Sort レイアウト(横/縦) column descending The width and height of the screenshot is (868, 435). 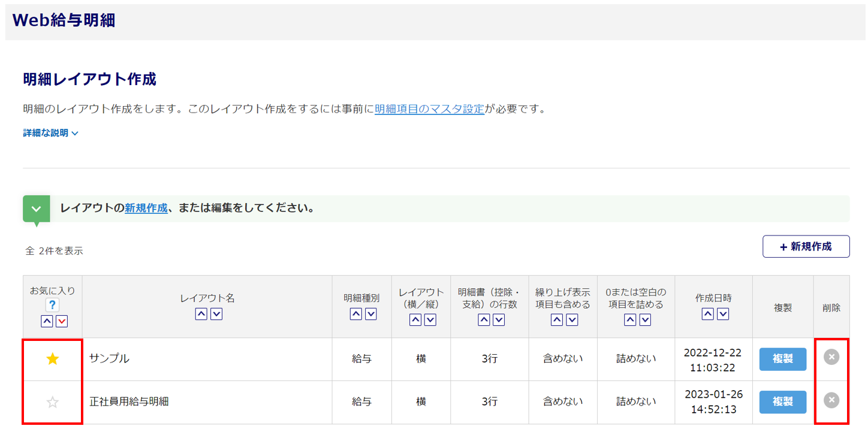pos(430,320)
